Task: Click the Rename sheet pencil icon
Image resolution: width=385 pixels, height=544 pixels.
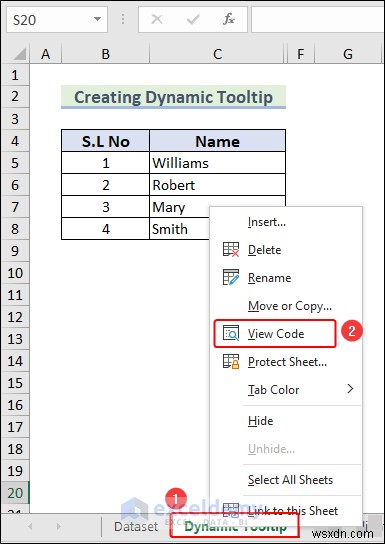Action: pyautogui.click(x=231, y=278)
